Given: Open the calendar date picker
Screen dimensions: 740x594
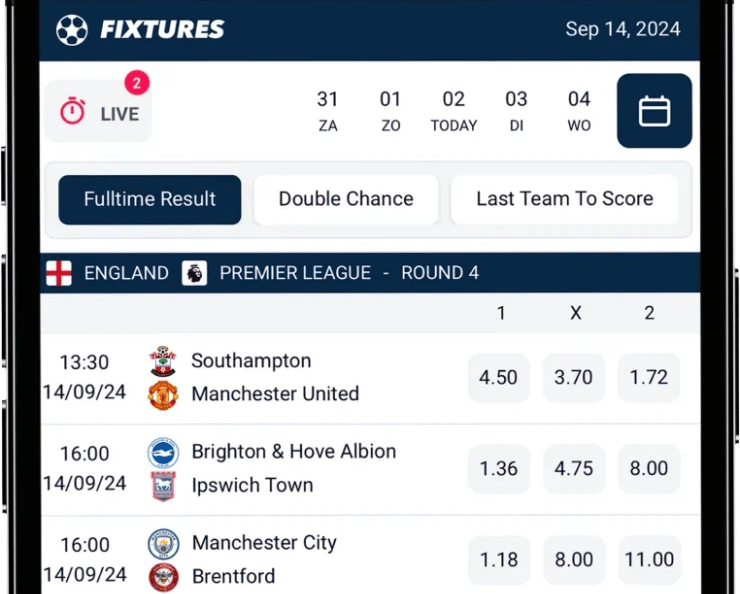Looking at the screenshot, I should (x=654, y=111).
